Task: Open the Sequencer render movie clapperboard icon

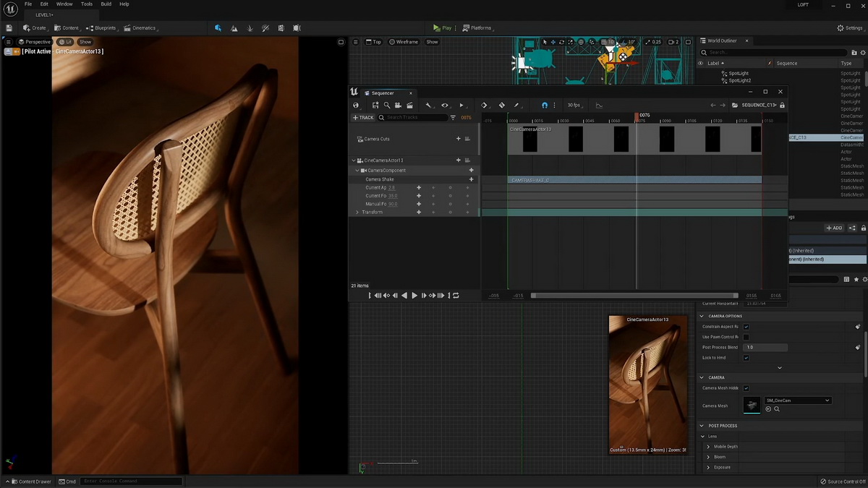Action: pos(409,106)
